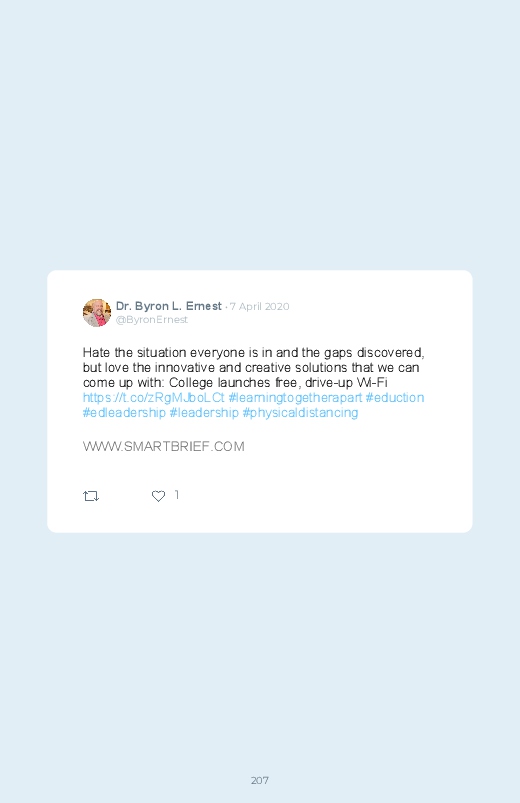Click the "College launches free, drive-up Wi-Fi" text
This screenshot has height=803, width=520.
click(278, 383)
